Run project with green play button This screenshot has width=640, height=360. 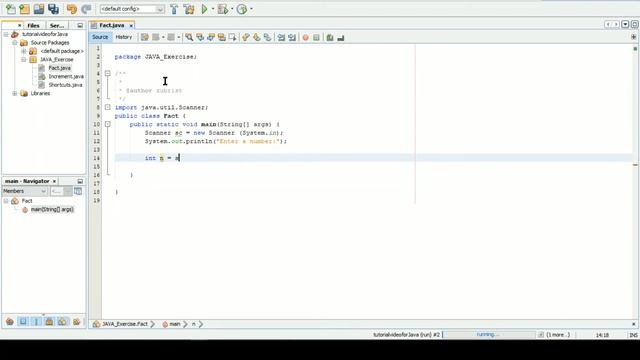click(x=204, y=9)
